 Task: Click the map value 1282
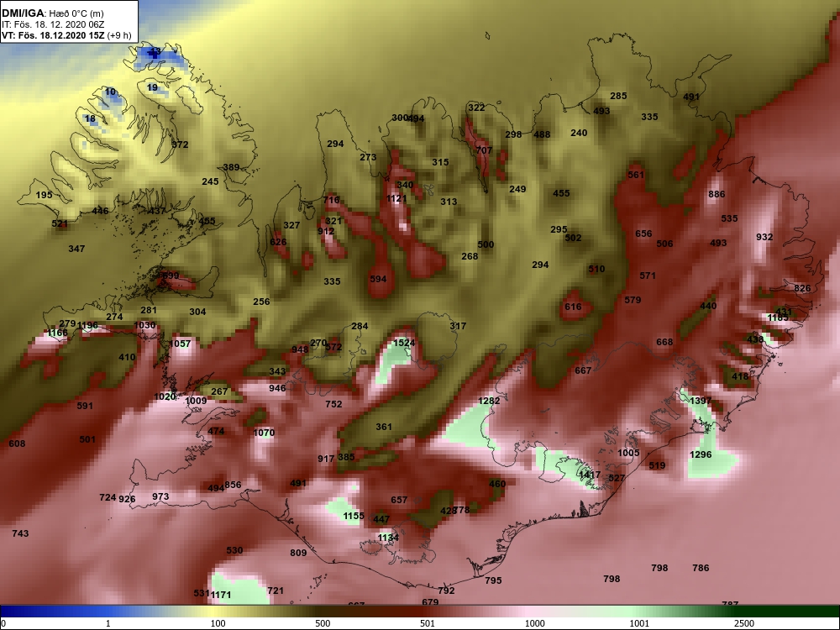coord(489,401)
